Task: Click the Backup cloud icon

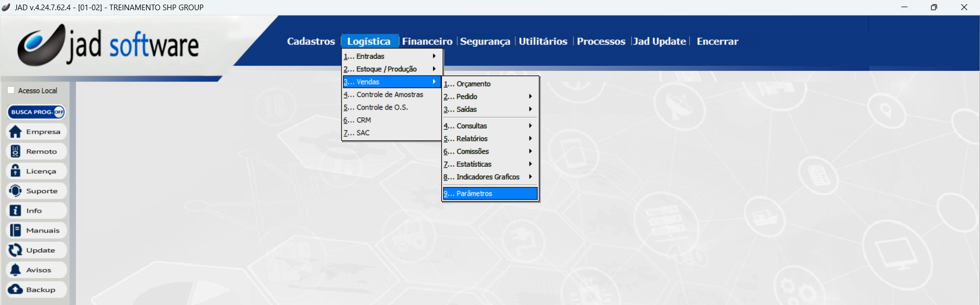Action: (16, 290)
